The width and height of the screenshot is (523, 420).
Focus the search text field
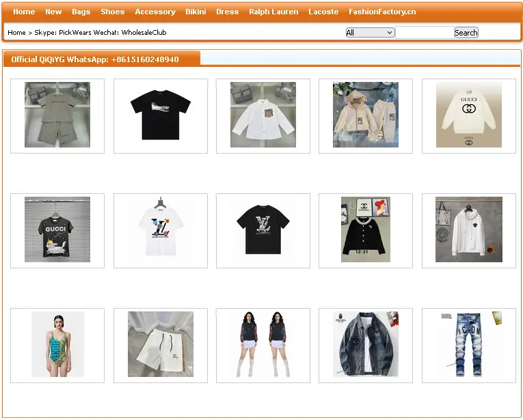(425, 33)
